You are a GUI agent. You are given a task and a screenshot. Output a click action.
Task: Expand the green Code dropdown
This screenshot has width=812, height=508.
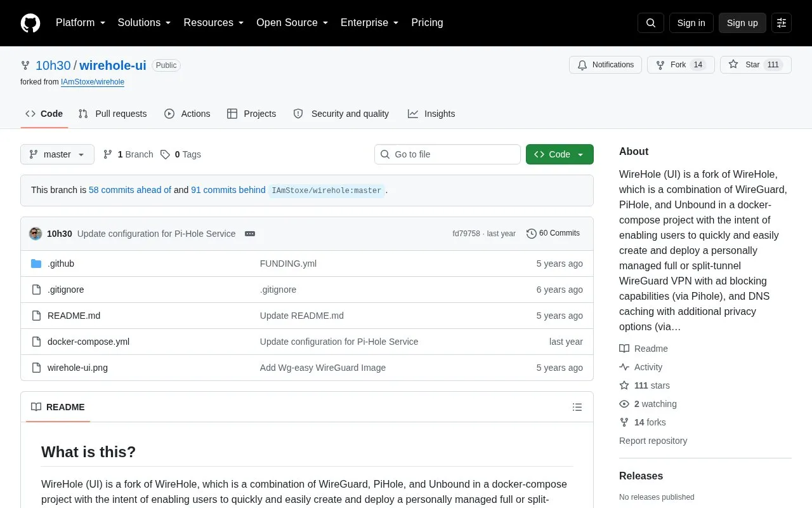coord(560,154)
